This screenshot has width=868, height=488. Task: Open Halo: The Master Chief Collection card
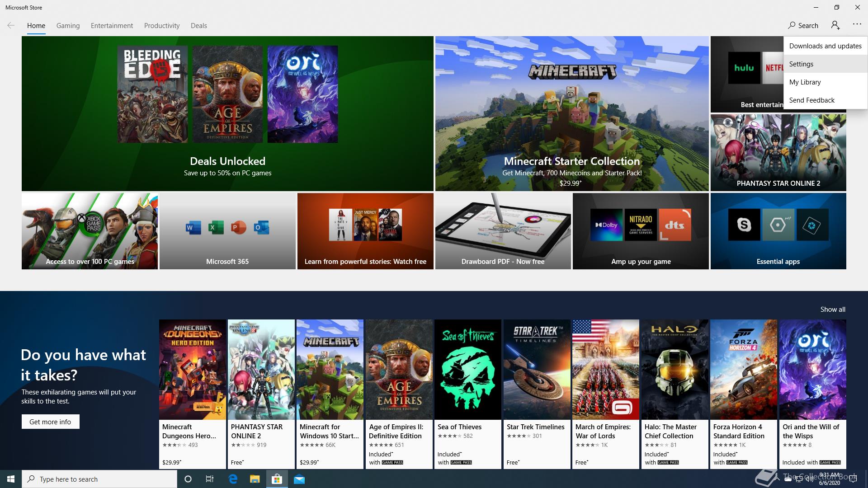(x=675, y=394)
